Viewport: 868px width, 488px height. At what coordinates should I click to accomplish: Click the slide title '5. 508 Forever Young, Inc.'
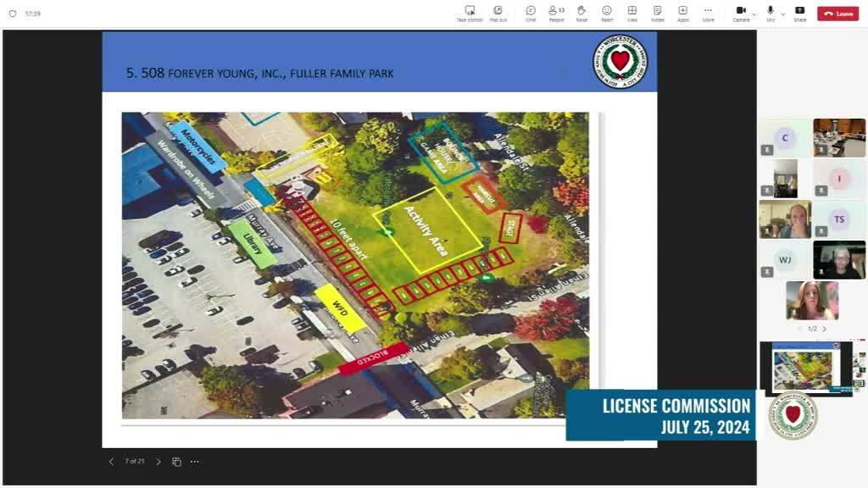pyautogui.click(x=259, y=73)
